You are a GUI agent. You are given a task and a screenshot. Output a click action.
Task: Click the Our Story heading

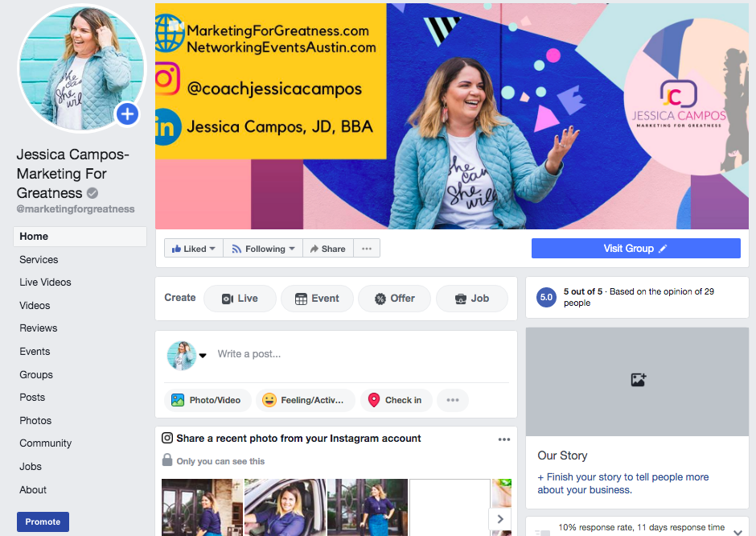coord(562,456)
